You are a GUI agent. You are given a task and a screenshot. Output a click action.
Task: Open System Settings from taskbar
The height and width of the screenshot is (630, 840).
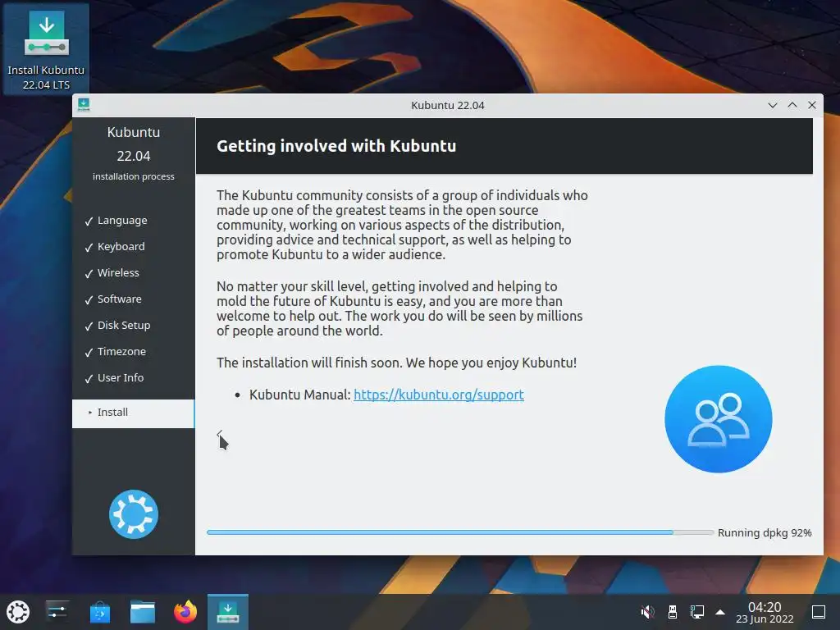[x=57, y=612]
